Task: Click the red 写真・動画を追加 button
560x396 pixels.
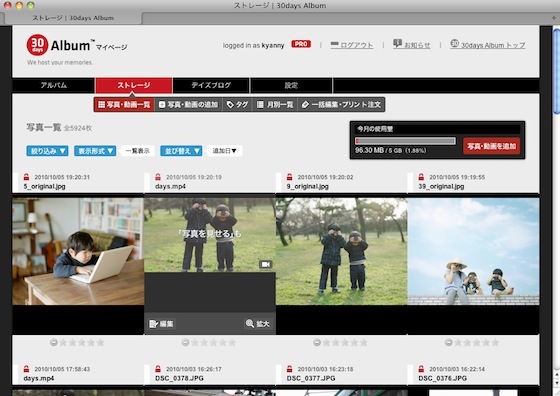Action: click(491, 146)
